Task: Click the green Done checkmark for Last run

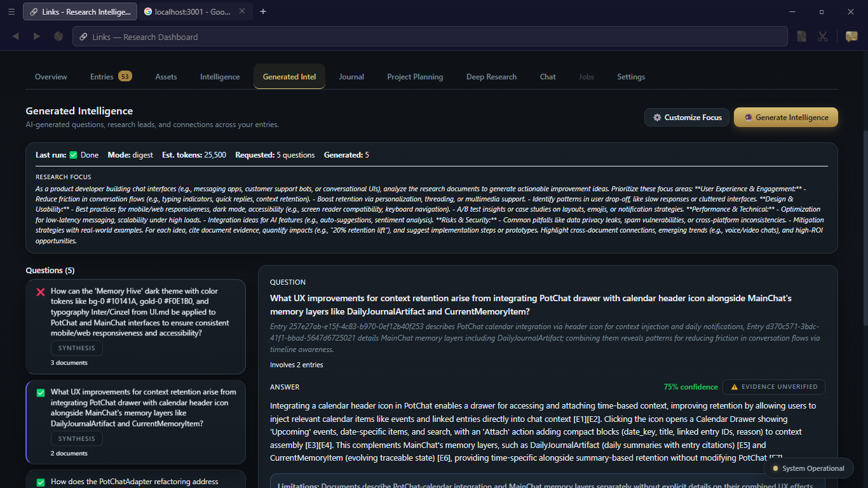Action: 73,155
